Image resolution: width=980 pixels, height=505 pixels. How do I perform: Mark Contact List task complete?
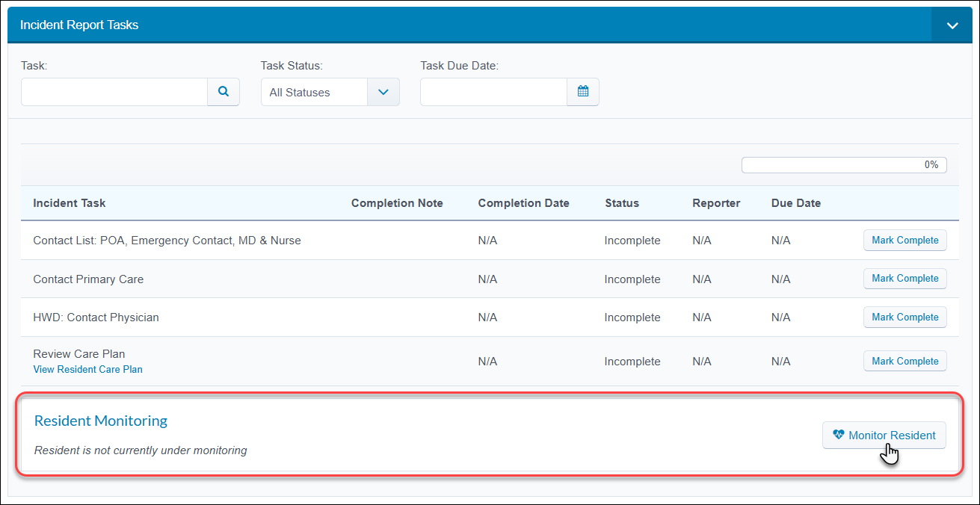905,241
